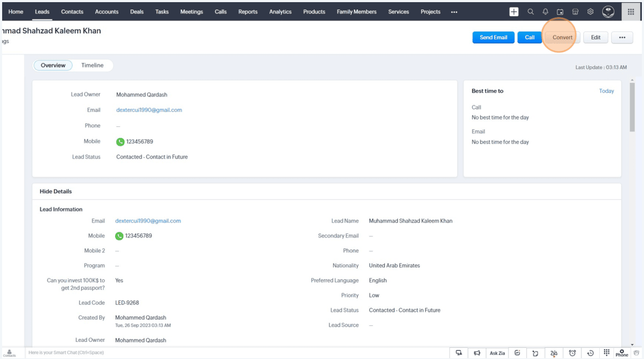The width and height of the screenshot is (644, 359).
Task: Open the Analytics module
Action: tap(281, 12)
